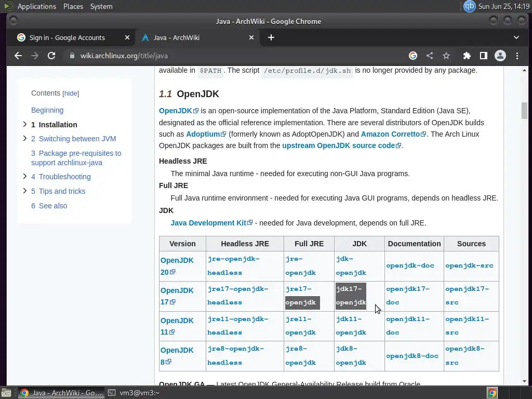Click the clock showing Sun Jun 25, 14:19
The image size is (532, 399).
point(503,6)
